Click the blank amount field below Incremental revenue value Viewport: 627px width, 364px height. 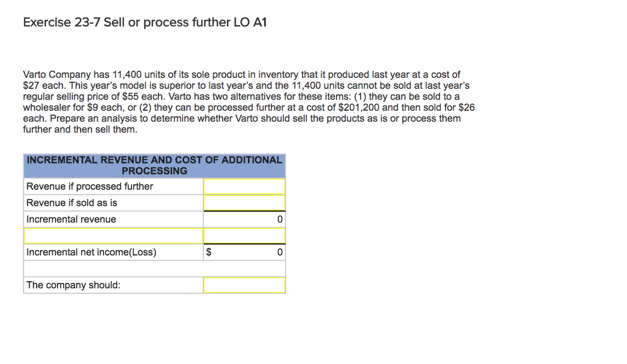coord(244,236)
